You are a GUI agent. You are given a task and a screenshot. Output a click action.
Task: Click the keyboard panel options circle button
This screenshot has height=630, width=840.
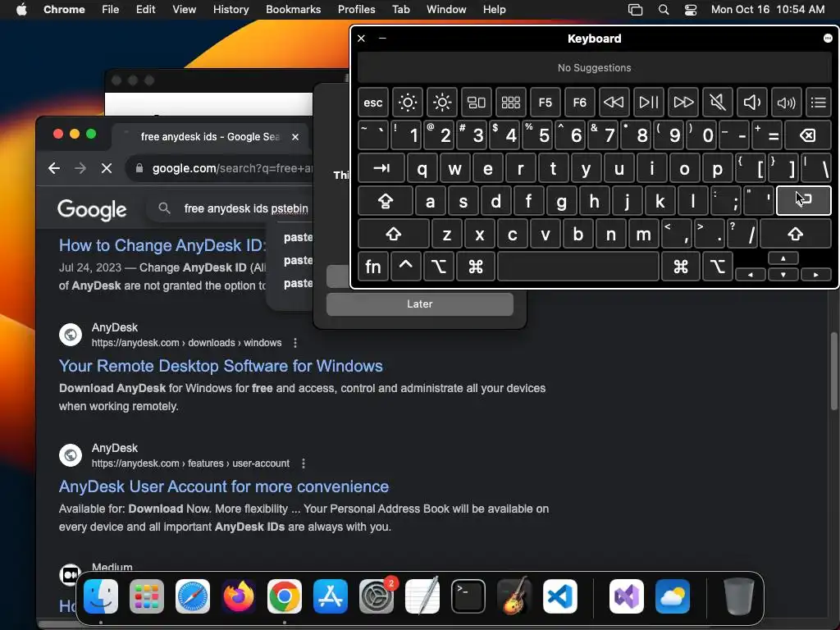[828, 38]
